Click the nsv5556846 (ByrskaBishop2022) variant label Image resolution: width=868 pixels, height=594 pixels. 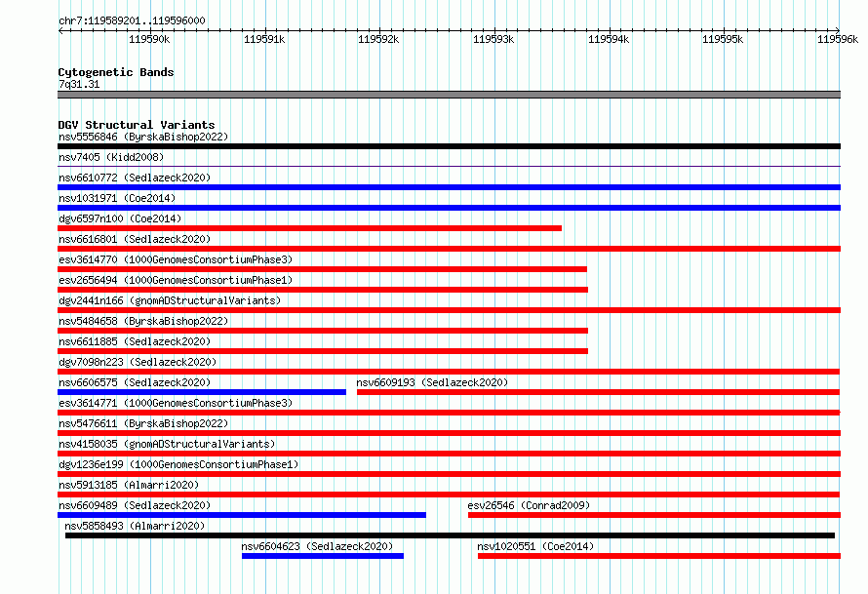point(143,137)
